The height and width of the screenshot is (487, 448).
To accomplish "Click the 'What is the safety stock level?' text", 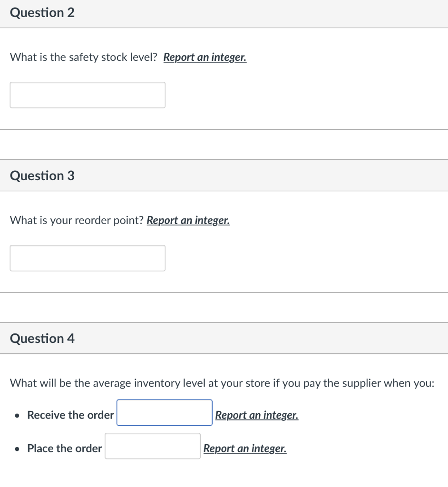I will pos(83,58).
